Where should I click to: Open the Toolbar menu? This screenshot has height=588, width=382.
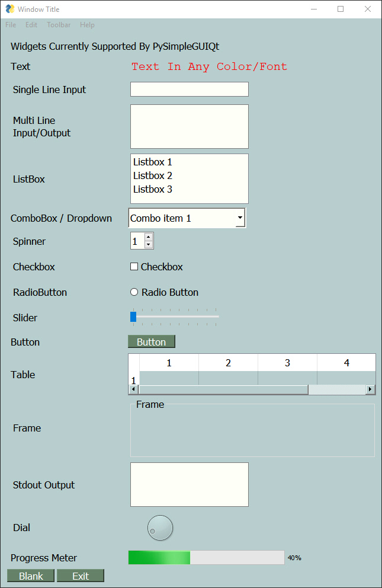[x=59, y=25]
